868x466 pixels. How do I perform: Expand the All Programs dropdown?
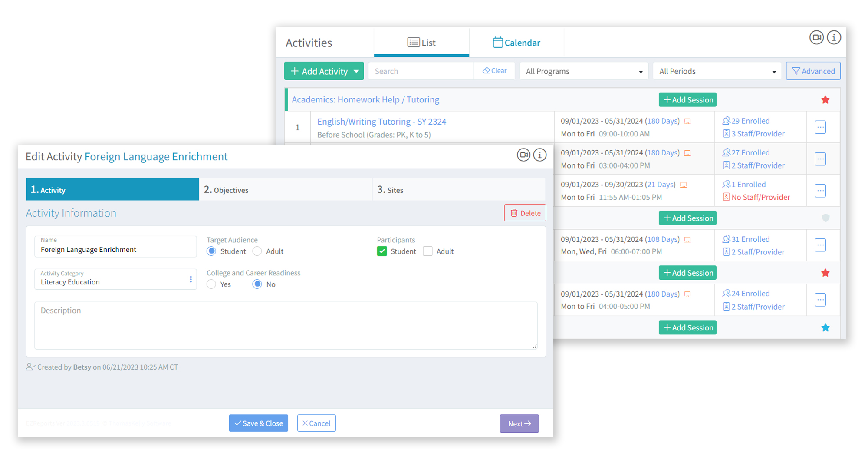click(x=583, y=71)
